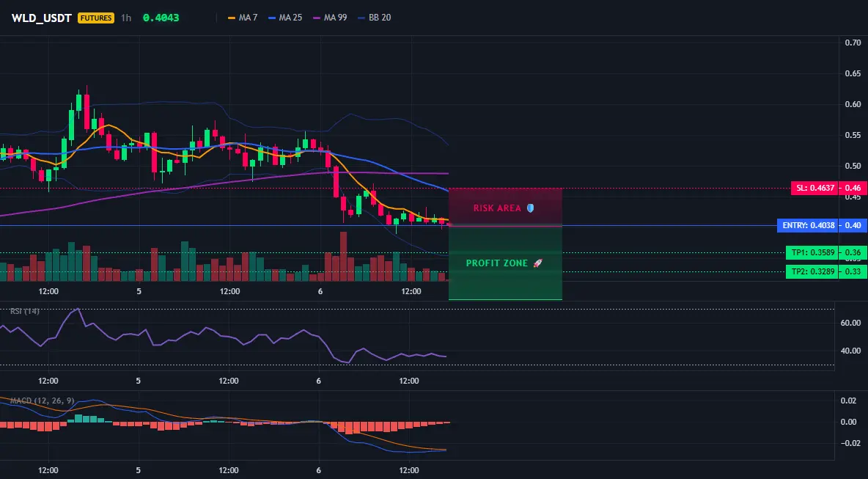Image resolution: width=868 pixels, height=479 pixels.
Task: Click the 0.55 price axis label
Action: [x=853, y=135]
